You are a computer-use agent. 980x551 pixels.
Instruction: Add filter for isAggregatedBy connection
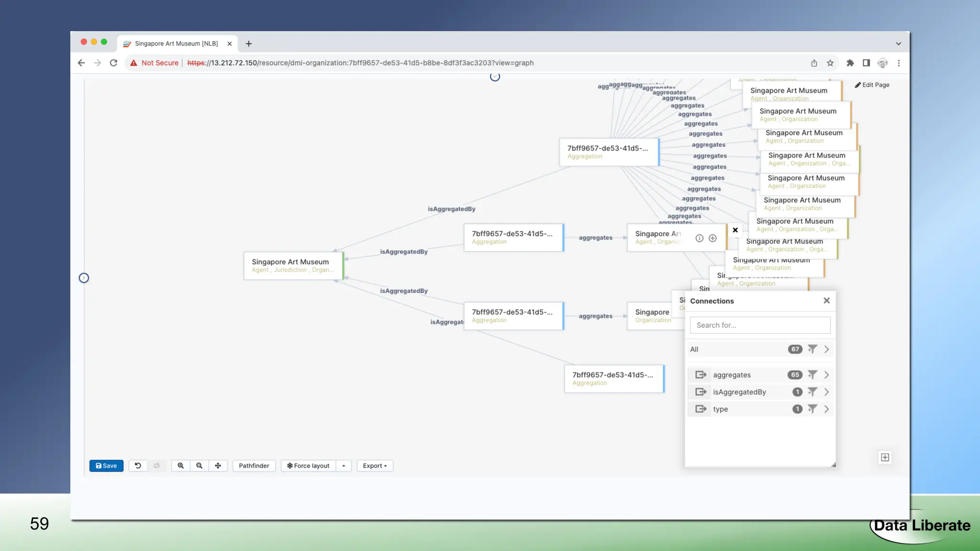(x=812, y=392)
